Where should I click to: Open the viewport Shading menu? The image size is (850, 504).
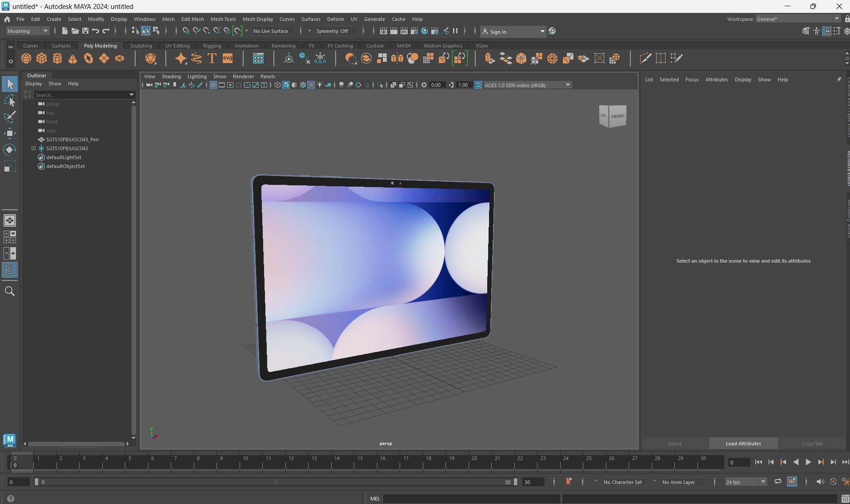171,76
